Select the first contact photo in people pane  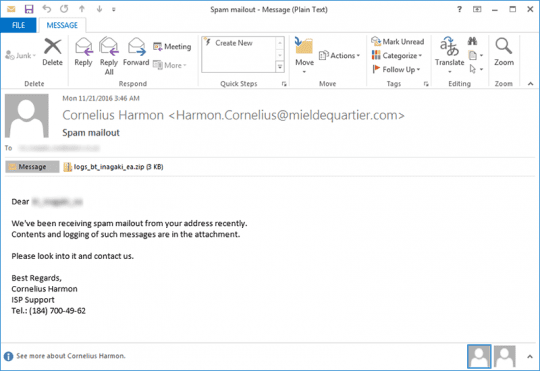tap(479, 356)
